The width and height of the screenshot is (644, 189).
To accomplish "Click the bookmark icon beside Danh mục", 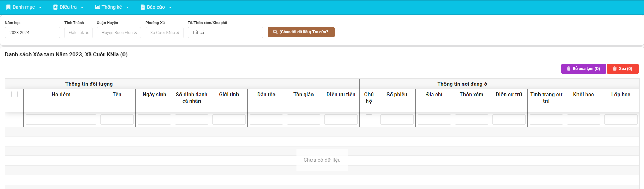I will pyautogui.click(x=8, y=7).
